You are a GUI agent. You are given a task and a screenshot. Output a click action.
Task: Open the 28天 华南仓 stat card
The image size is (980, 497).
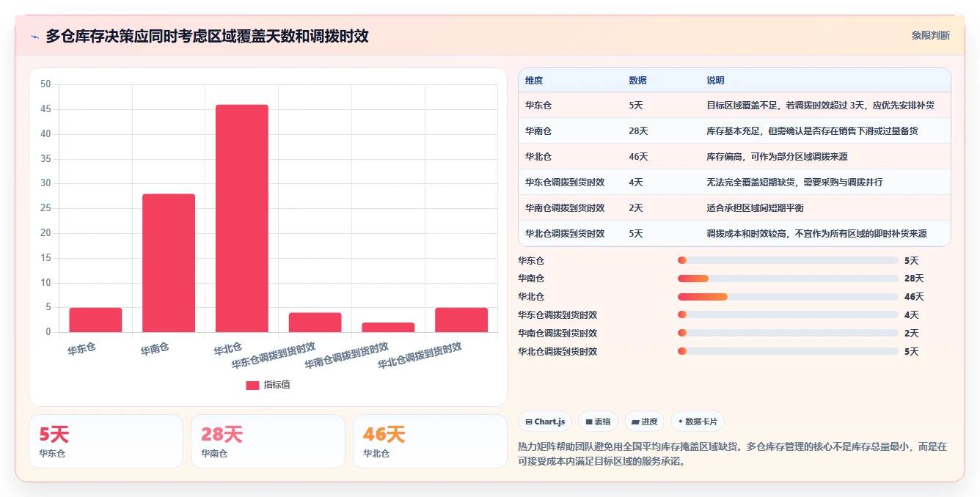(268, 441)
